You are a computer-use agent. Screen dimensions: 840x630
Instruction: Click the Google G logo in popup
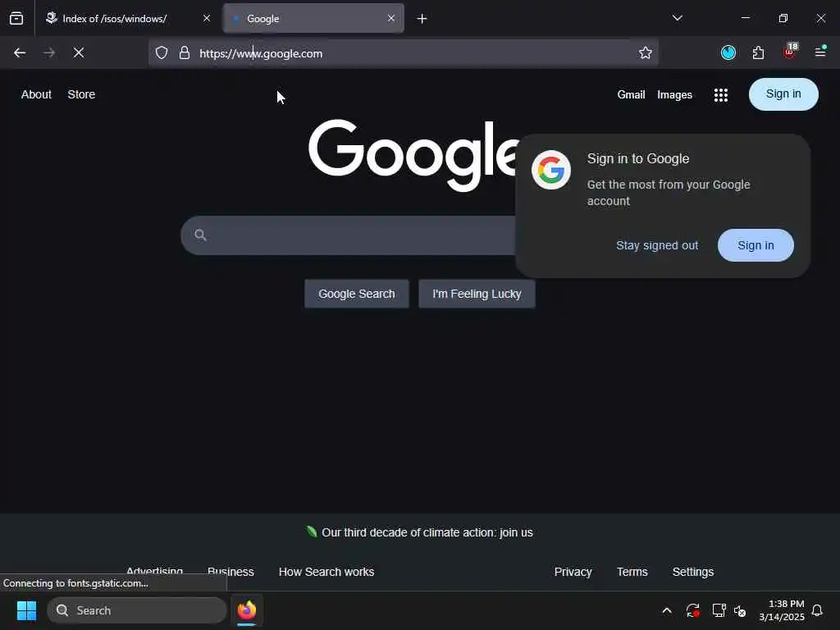(551, 170)
